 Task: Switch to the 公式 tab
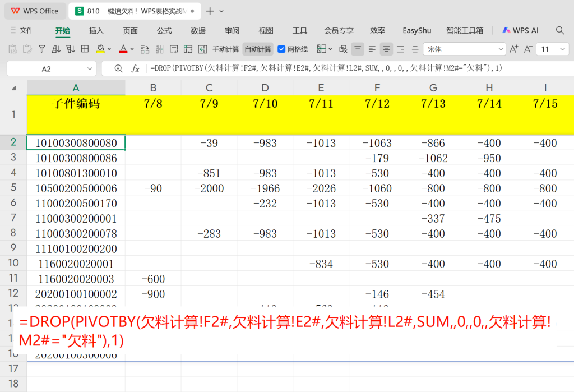click(164, 31)
